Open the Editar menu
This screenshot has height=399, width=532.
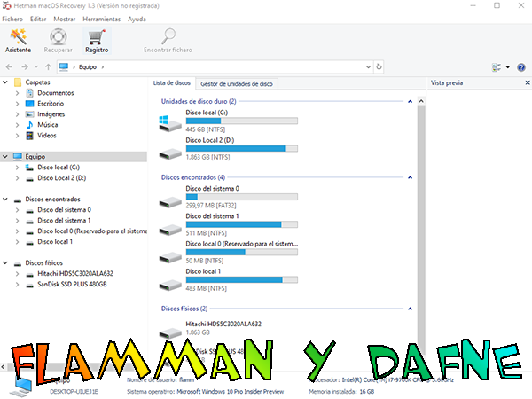coord(38,19)
